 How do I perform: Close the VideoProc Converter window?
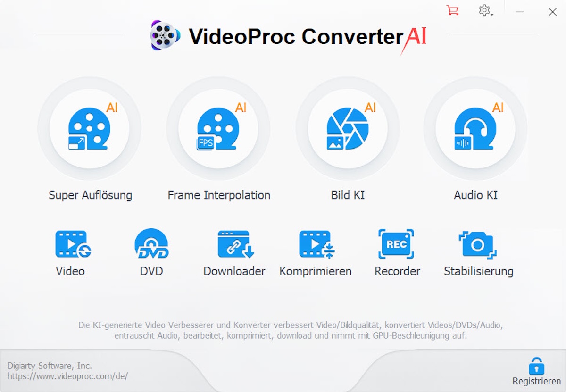[552, 12]
